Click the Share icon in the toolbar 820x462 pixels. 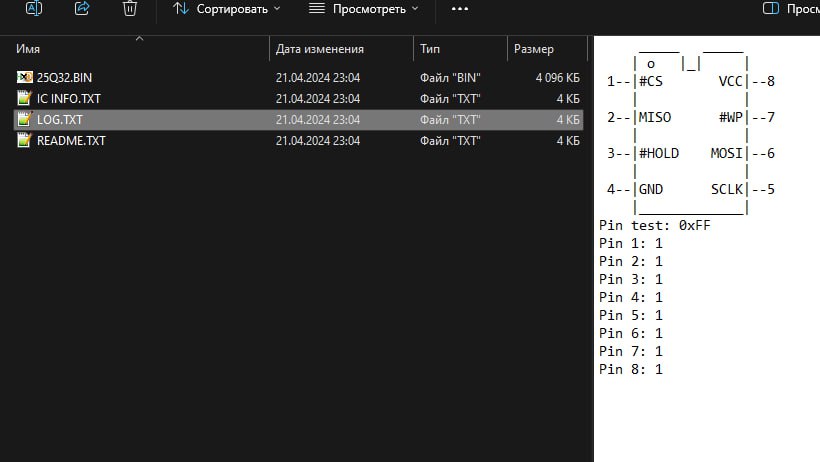coord(82,8)
